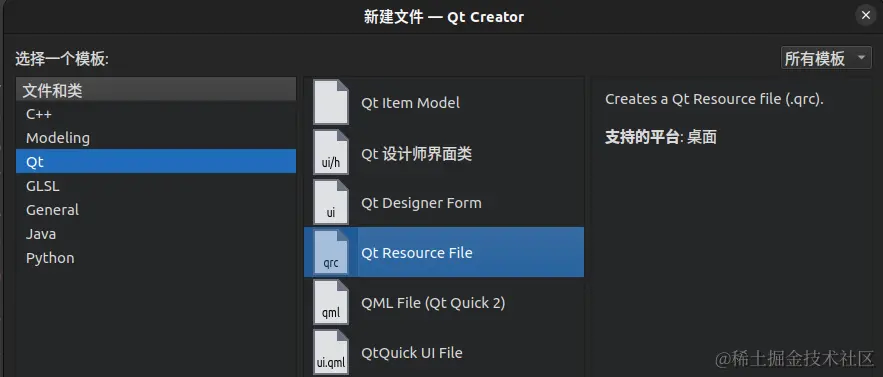
Task: Click the ui Designer Form icon
Action: coord(331,202)
